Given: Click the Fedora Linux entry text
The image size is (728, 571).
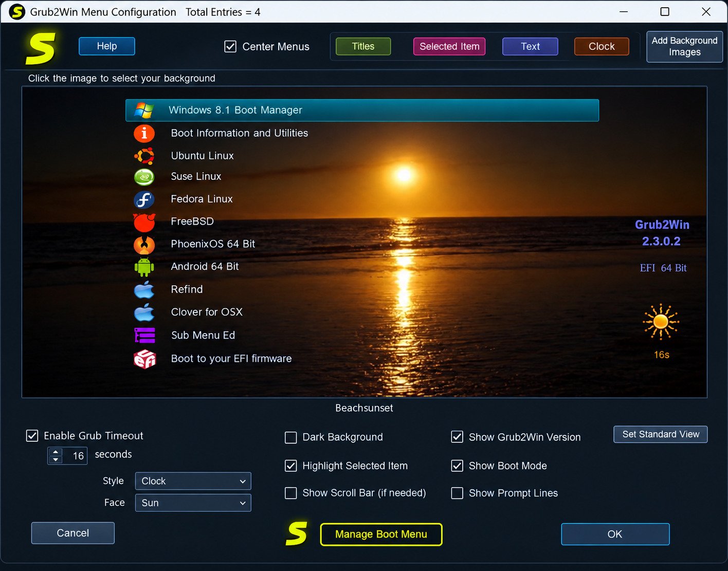Looking at the screenshot, I should (x=202, y=199).
